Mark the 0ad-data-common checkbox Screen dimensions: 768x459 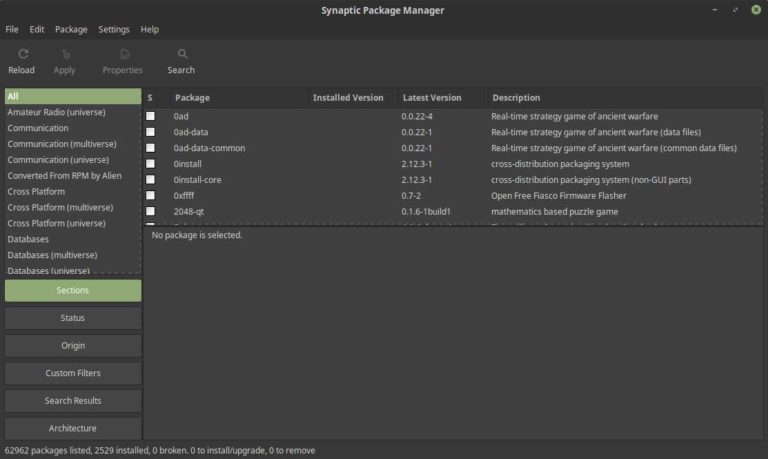tap(150, 148)
